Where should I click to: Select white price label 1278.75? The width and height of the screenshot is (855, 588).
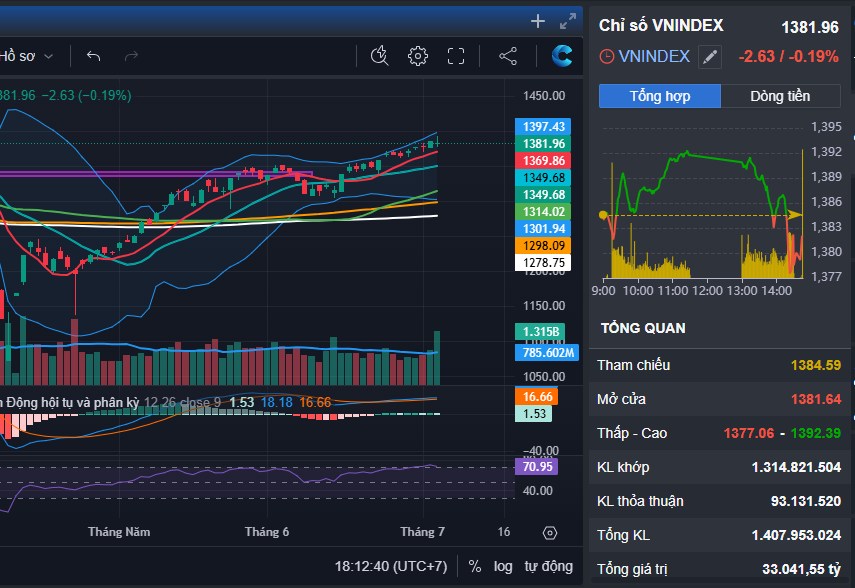[x=543, y=262]
